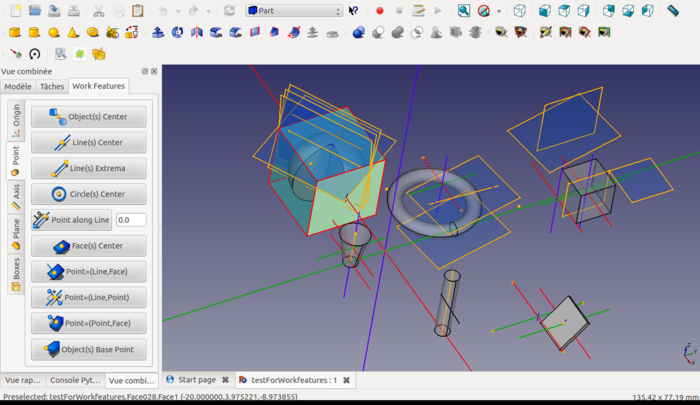
Task: Click the Object(s) Center button
Action: point(88,117)
